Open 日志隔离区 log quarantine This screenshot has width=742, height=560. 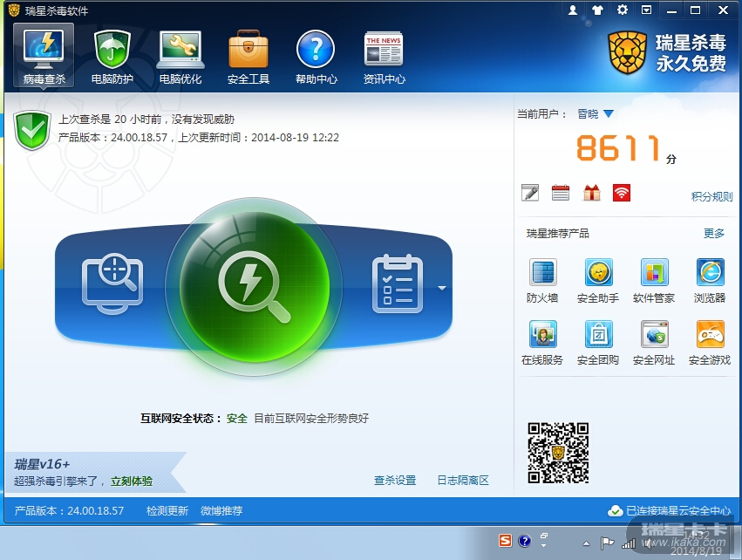click(x=463, y=481)
